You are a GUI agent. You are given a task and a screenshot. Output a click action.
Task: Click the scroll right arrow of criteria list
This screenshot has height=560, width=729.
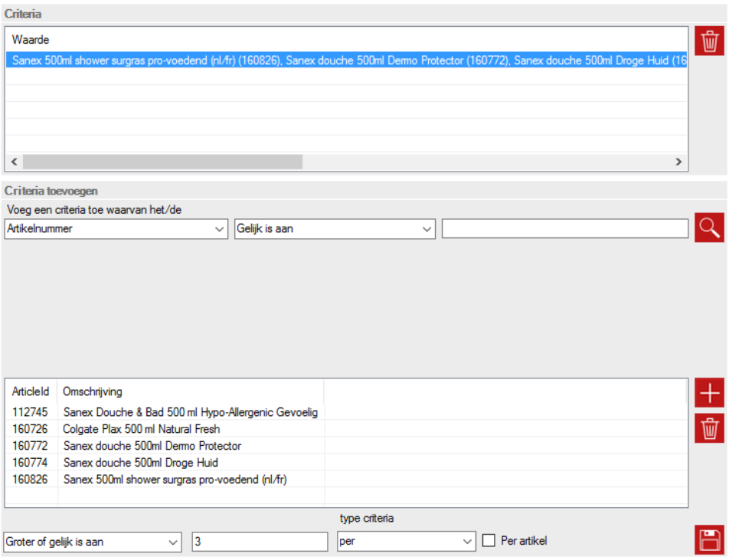pyautogui.click(x=678, y=162)
